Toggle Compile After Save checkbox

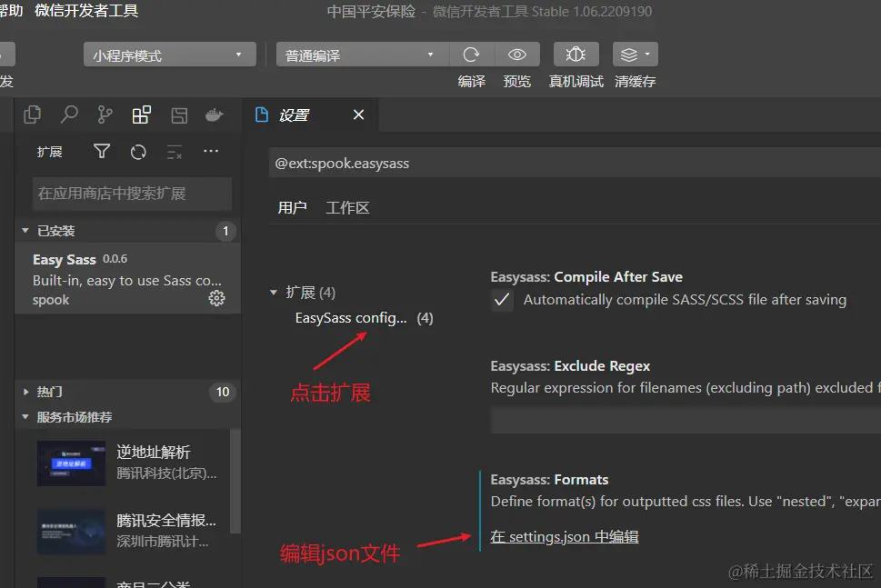[x=502, y=300]
